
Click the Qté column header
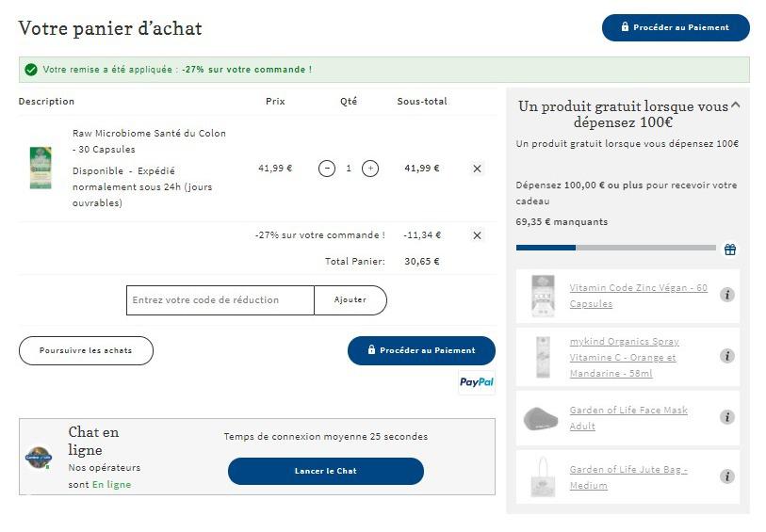click(349, 102)
